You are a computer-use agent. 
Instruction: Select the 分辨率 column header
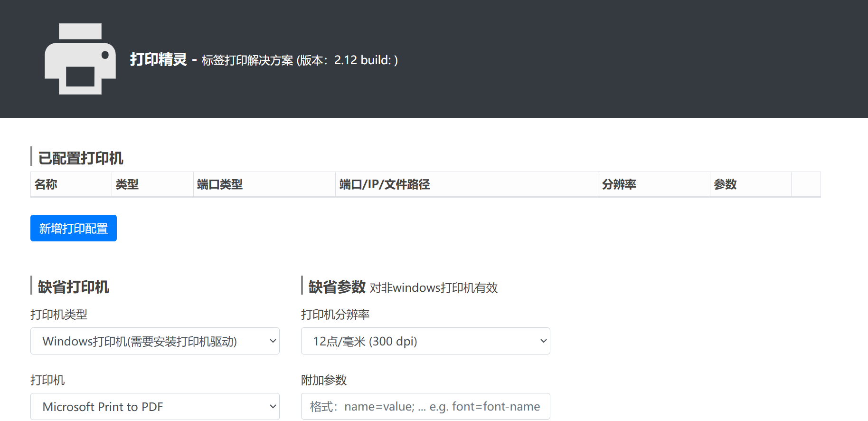[x=619, y=184]
